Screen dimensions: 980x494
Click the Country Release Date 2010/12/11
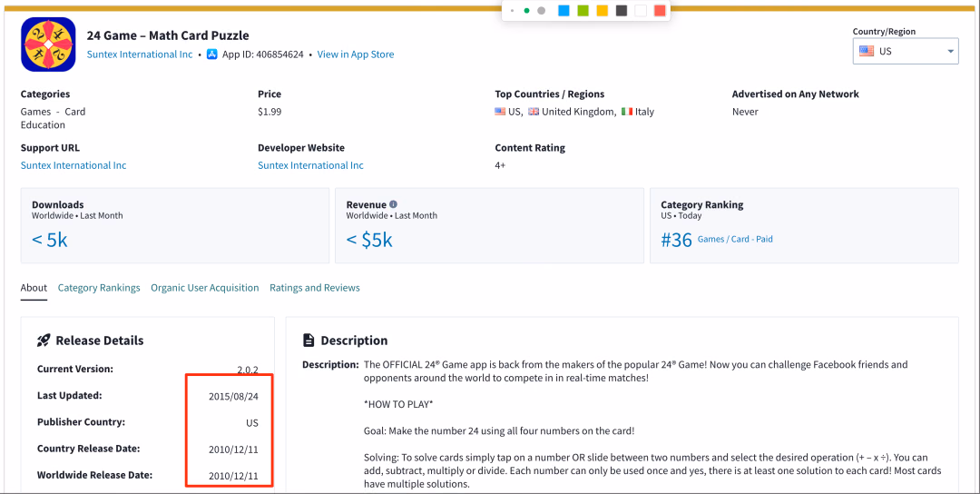(x=233, y=449)
